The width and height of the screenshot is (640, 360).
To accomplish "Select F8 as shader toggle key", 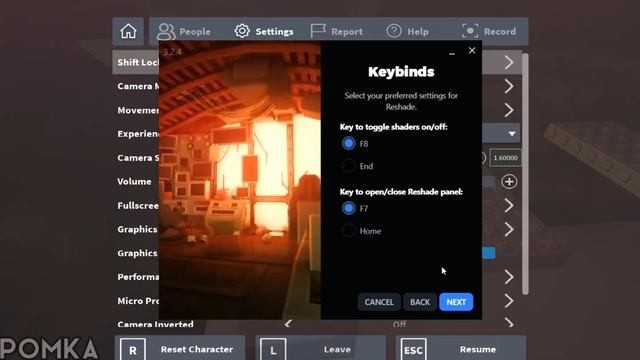I will (x=349, y=143).
